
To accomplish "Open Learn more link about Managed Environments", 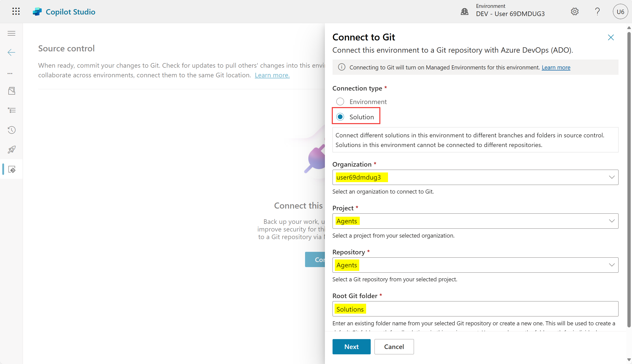I will click(556, 67).
